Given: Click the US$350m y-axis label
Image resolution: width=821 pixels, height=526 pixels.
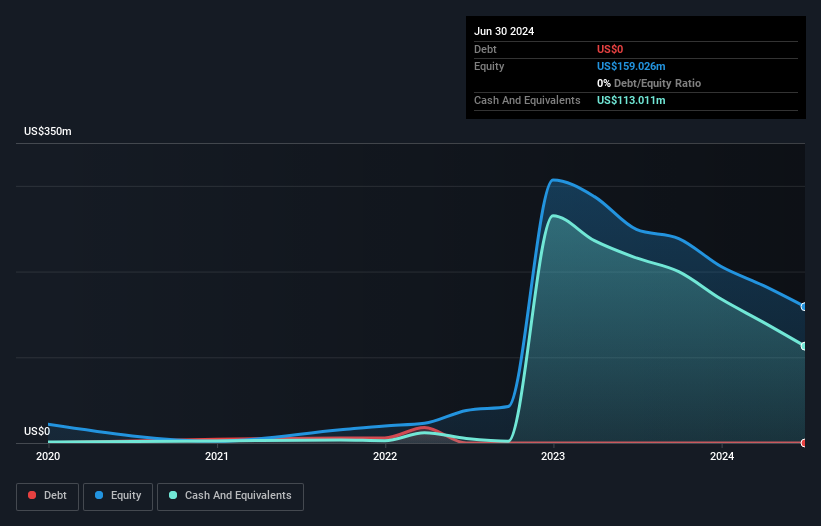Looking at the screenshot, I should [48, 131].
